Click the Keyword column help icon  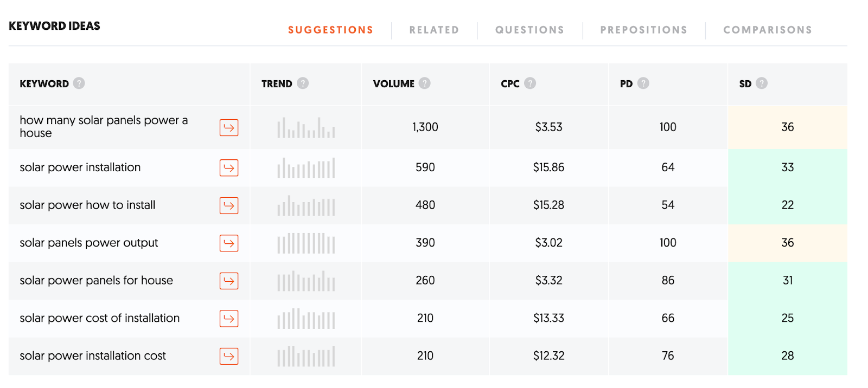79,83
